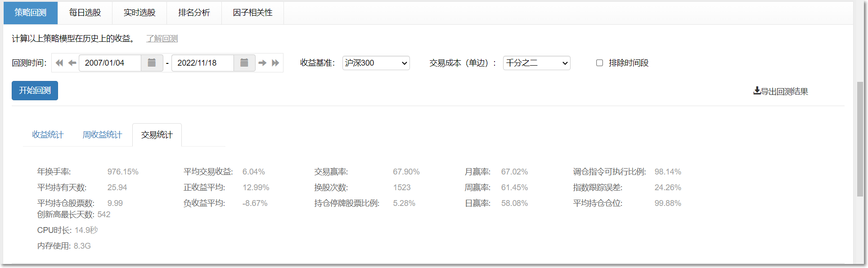Click the 日赢率 value 58.08%
This screenshot has height=268, width=868.
(515, 203)
